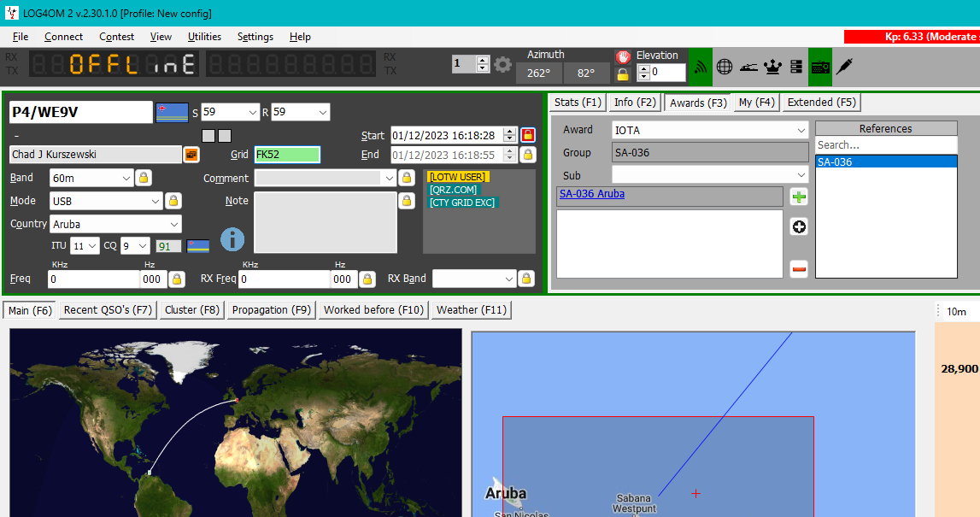This screenshot has height=517, width=980.
Task: Toggle the green radio CAT icon
Action: coord(820,67)
